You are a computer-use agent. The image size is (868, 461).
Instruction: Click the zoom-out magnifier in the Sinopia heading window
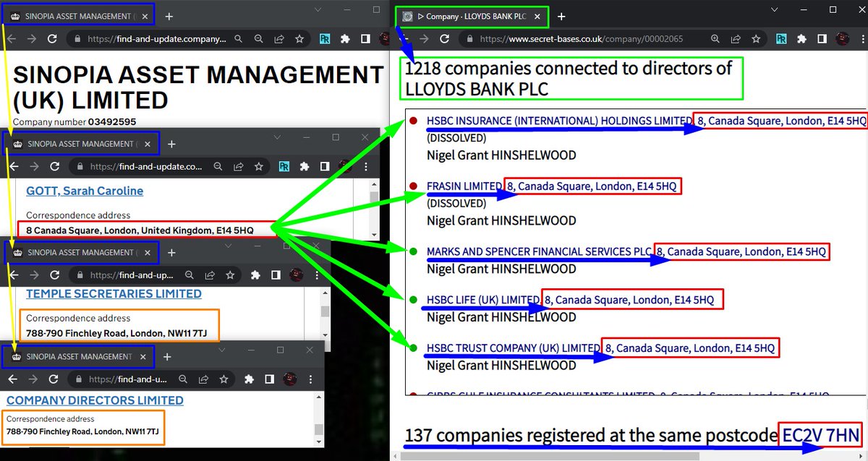[259, 39]
